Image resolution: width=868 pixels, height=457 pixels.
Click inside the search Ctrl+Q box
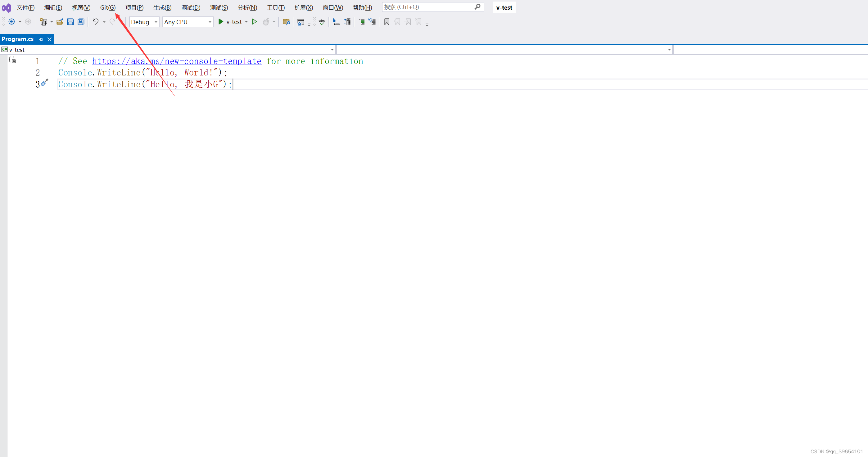pyautogui.click(x=428, y=7)
